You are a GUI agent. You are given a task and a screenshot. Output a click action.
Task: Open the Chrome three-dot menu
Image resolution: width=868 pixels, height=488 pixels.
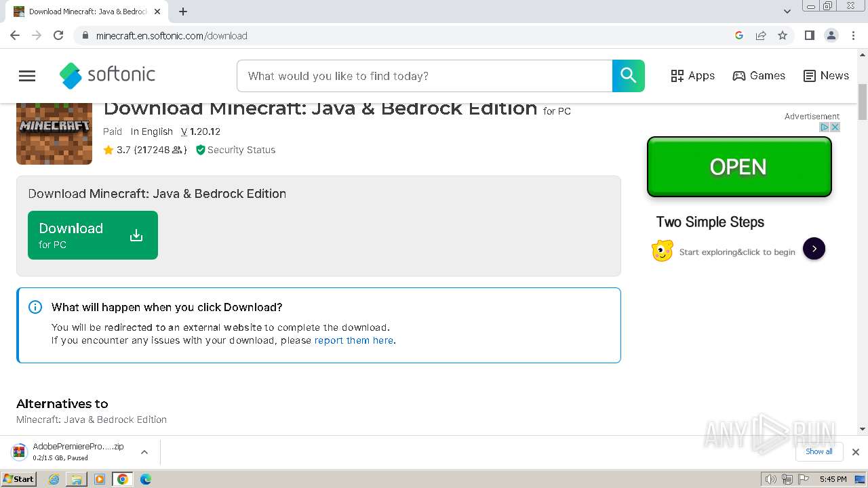pos(854,35)
